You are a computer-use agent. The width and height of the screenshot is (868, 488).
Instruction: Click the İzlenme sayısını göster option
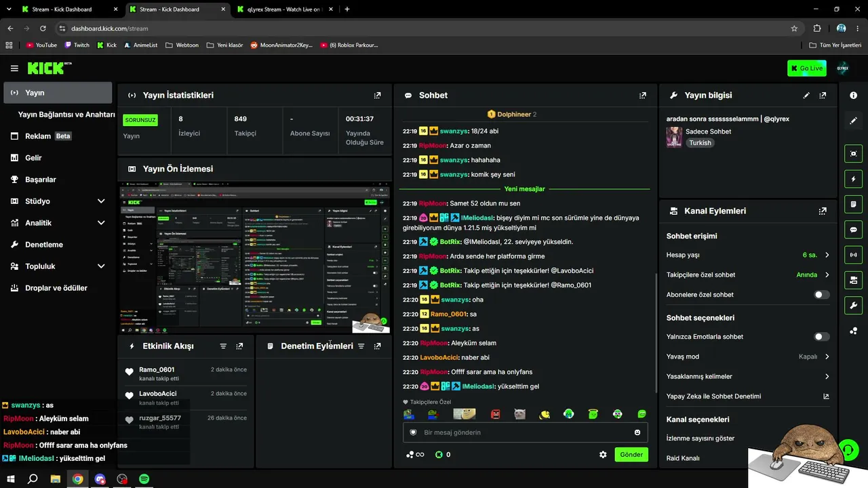coord(701,439)
